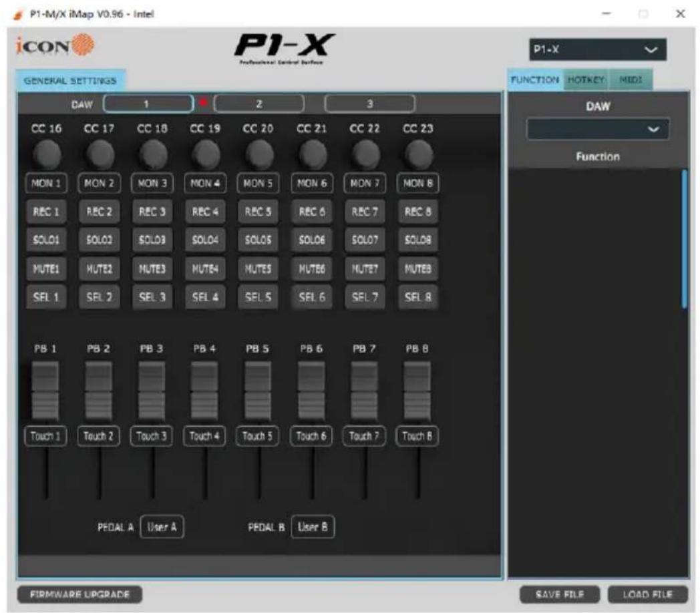Switch to the MIDI tab

[631, 80]
